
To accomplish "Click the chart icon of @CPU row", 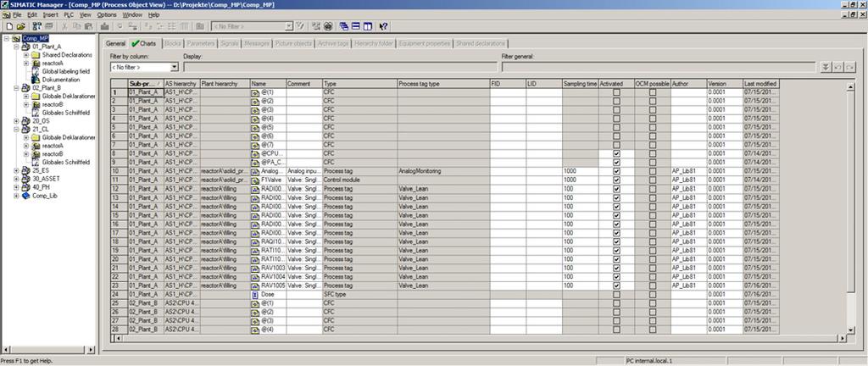I will (255, 154).
